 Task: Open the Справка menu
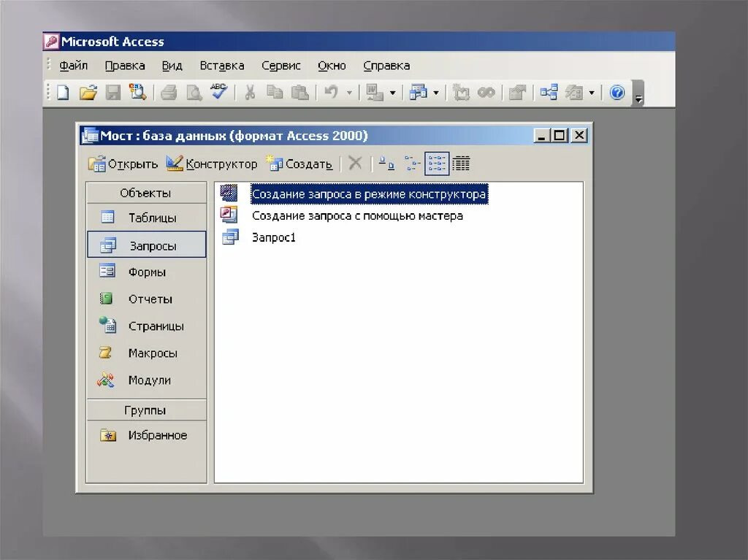click(386, 66)
